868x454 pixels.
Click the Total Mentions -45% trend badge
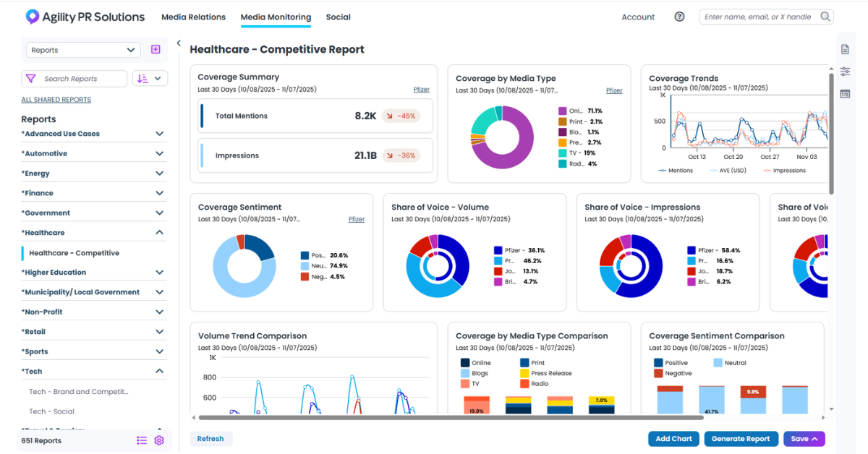tap(401, 116)
